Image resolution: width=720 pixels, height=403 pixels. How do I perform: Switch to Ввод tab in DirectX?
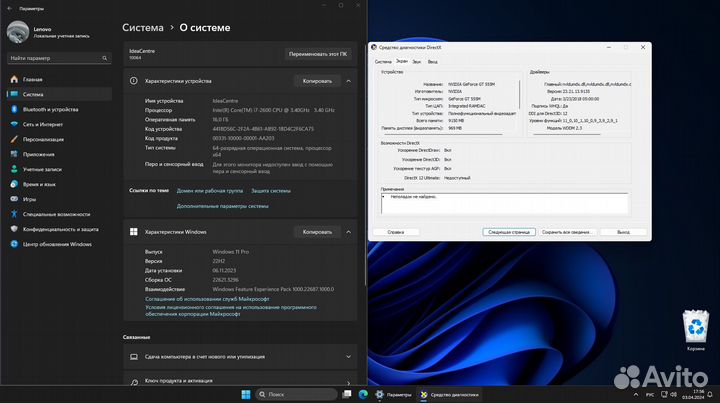click(x=433, y=62)
